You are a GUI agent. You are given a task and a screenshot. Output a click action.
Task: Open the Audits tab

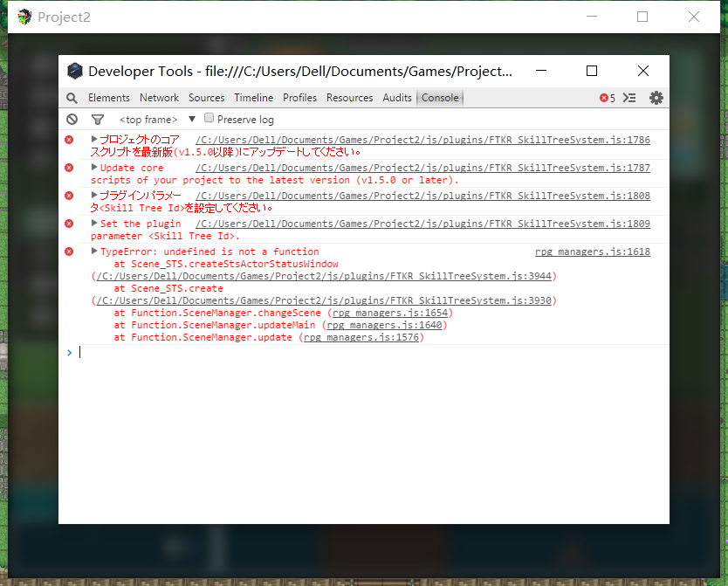click(x=397, y=98)
